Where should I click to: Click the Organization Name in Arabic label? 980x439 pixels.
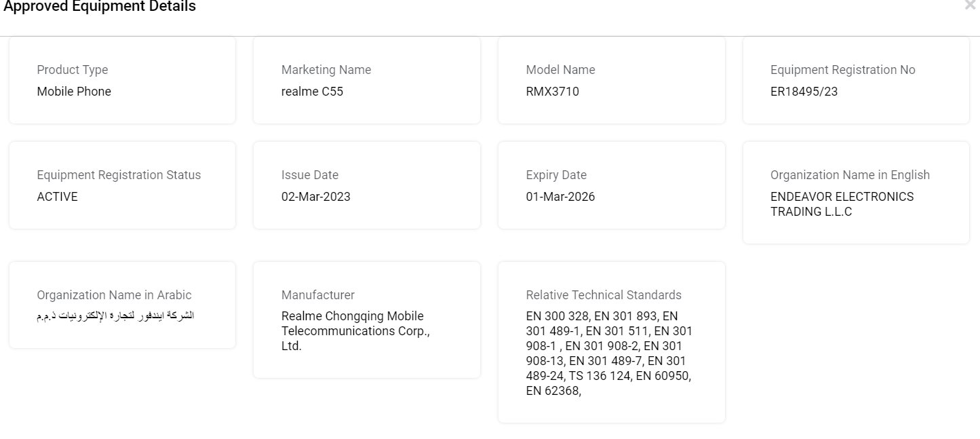point(114,295)
